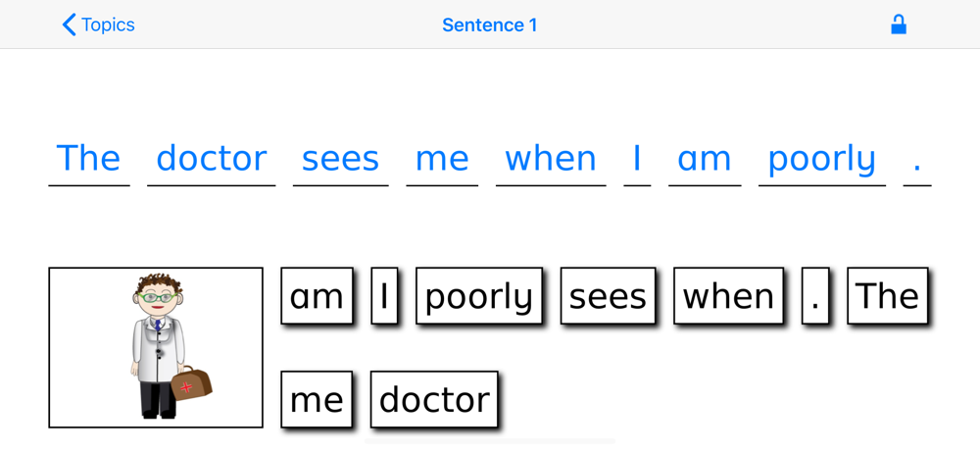Screen dimensions: 980x453
Task: Click blue word 'The' in sentence
Action: point(89,159)
